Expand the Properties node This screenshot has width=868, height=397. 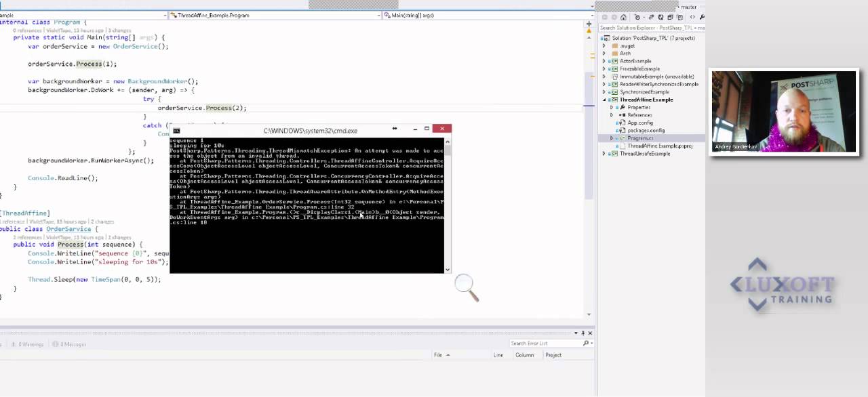[612, 108]
